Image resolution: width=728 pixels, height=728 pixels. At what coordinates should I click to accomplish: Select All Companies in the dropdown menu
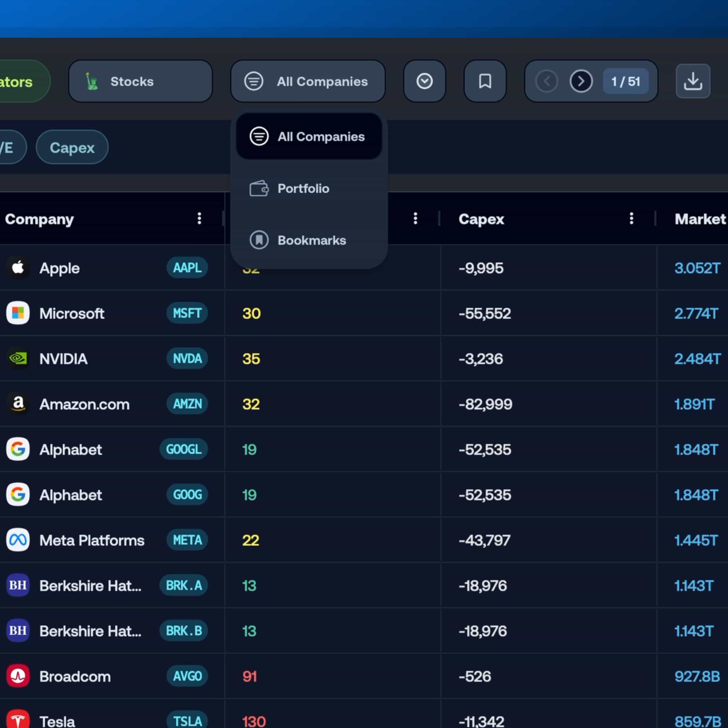(x=309, y=136)
